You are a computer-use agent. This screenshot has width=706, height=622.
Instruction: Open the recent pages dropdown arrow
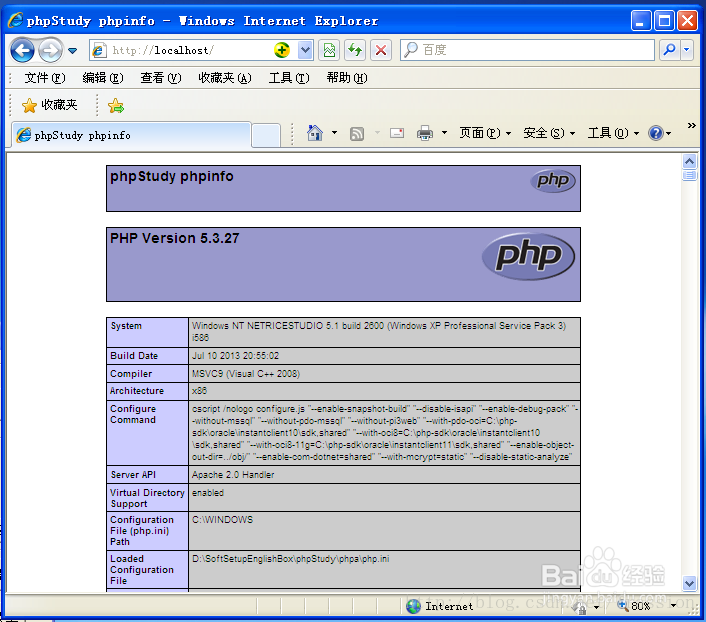pos(72,50)
